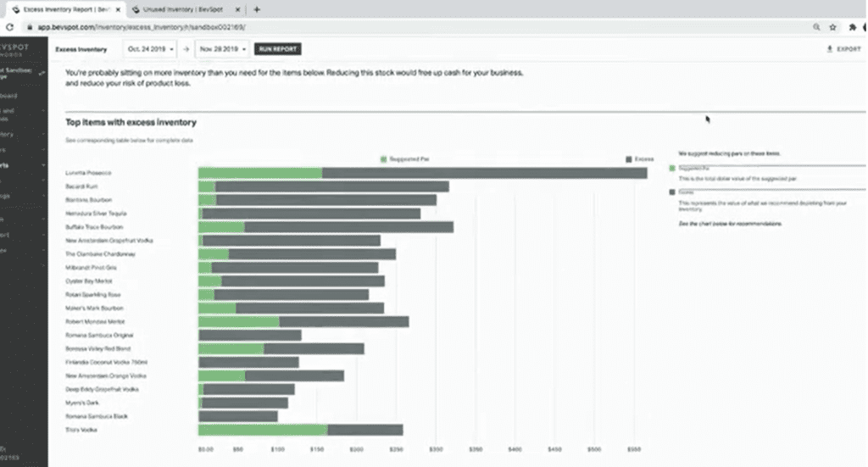Screen dimensions: 868x467
Task: Expand the Inventory sidebar section
Action: coord(43,135)
